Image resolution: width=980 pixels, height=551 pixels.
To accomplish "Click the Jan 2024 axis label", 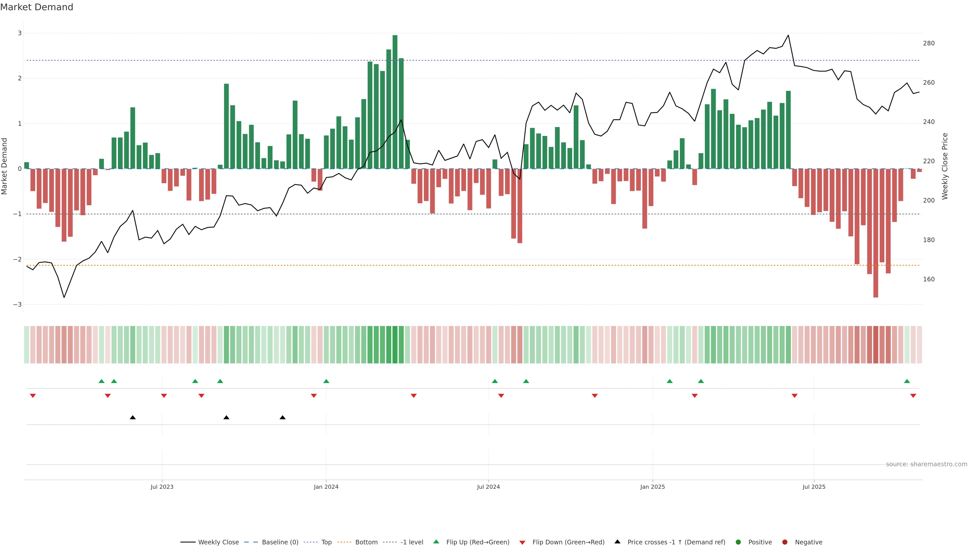I will coord(326,487).
